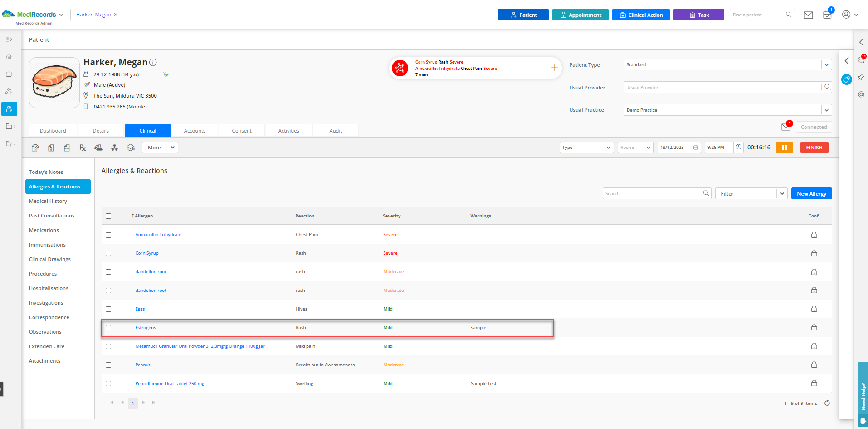Tick the checkbox for Amoxicillin Trihydrate

[108, 235]
